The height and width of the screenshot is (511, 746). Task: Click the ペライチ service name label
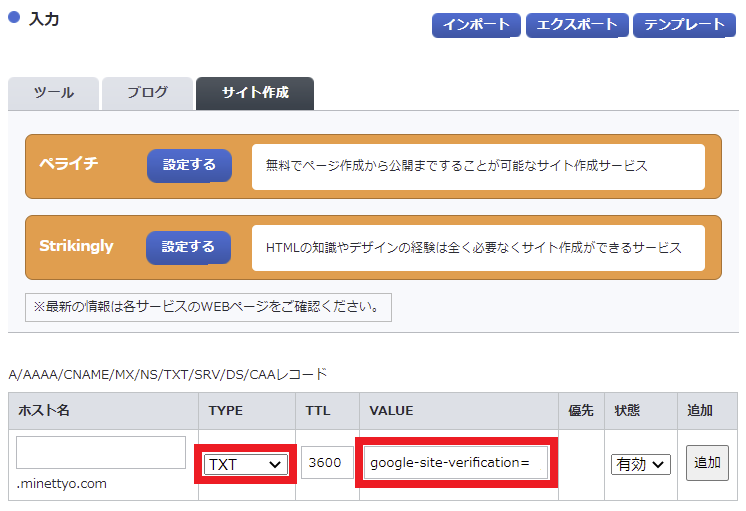pos(69,163)
